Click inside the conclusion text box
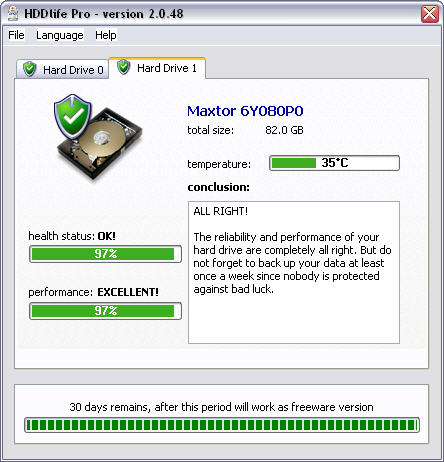This screenshot has width=444, height=462. point(294,272)
